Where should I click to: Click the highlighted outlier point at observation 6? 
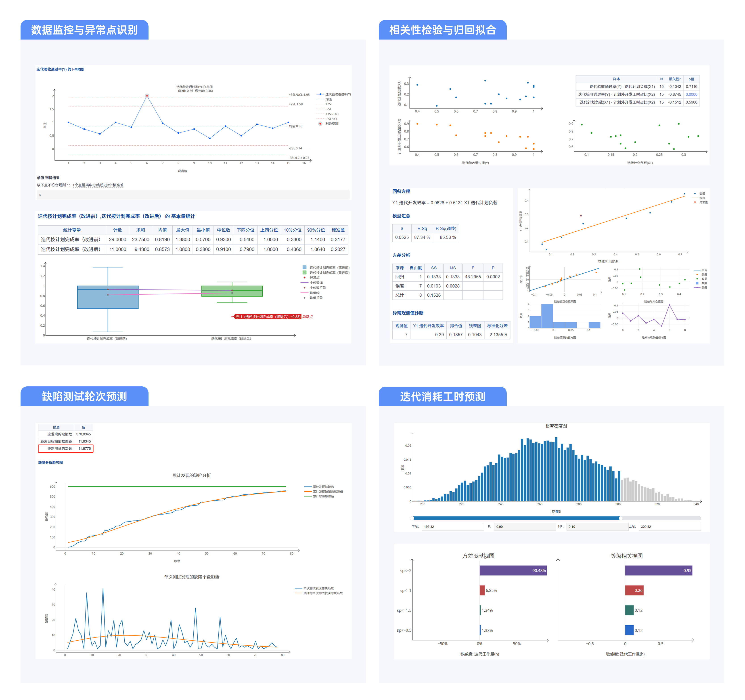click(147, 96)
